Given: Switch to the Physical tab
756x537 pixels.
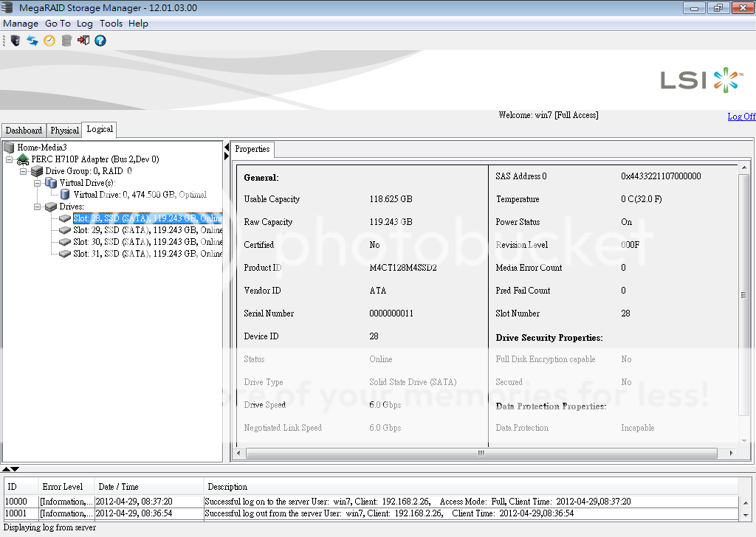Looking at the screenshot, I should pos(65,131).
